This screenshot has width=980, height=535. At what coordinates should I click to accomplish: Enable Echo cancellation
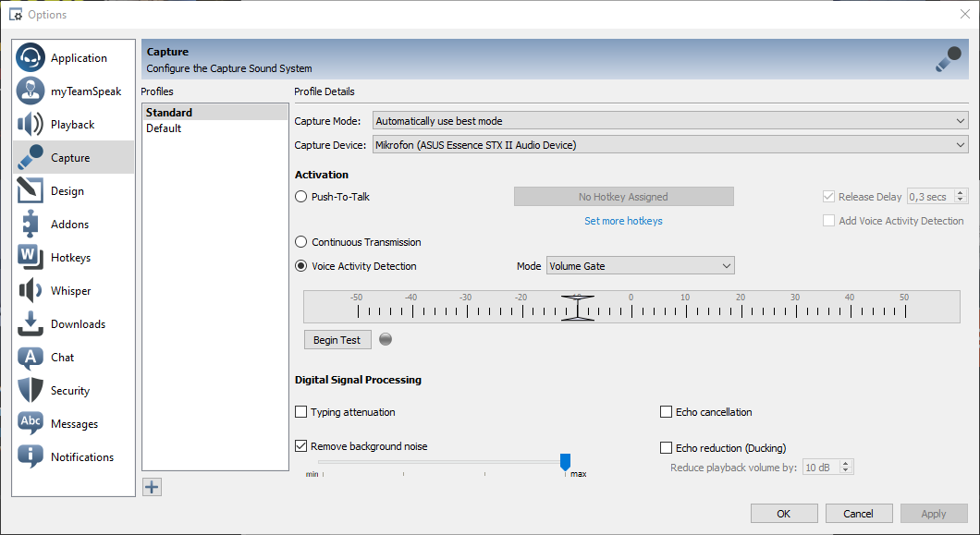[666, 412]
